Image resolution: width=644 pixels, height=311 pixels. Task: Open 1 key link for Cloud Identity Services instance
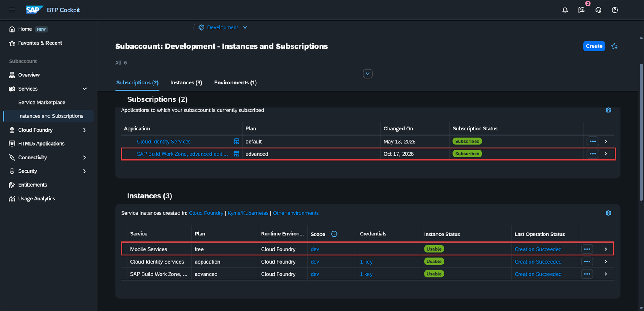(366, 262)
